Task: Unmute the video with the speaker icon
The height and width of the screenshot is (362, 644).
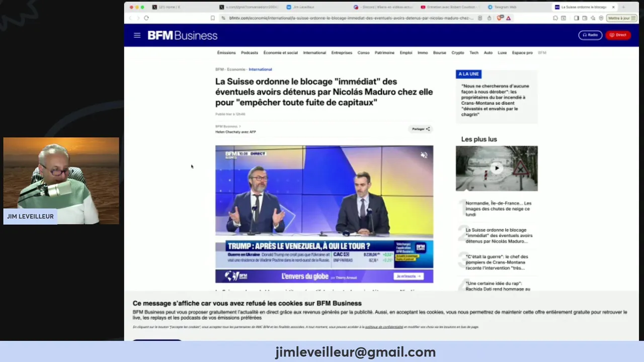Action: (x=424, y=155)
